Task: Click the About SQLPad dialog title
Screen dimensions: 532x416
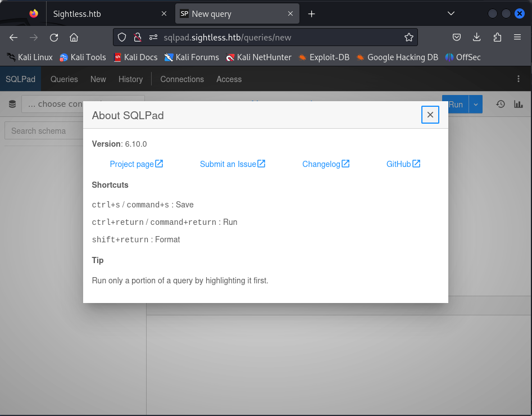Action: tap(128, 115)
